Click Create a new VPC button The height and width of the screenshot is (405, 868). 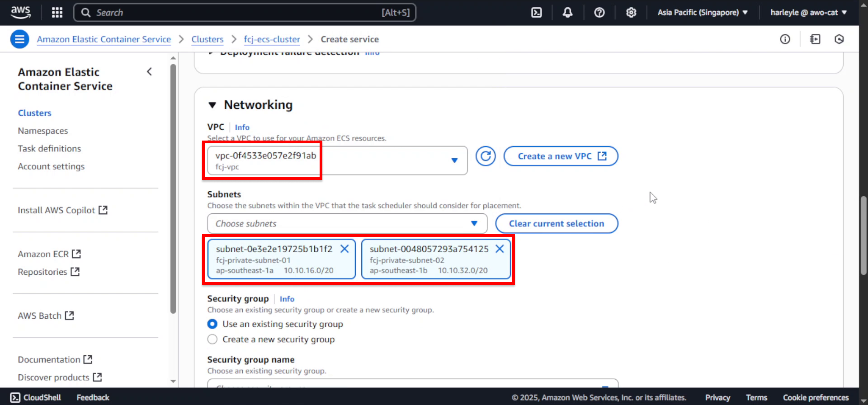[x=561, y=156]
